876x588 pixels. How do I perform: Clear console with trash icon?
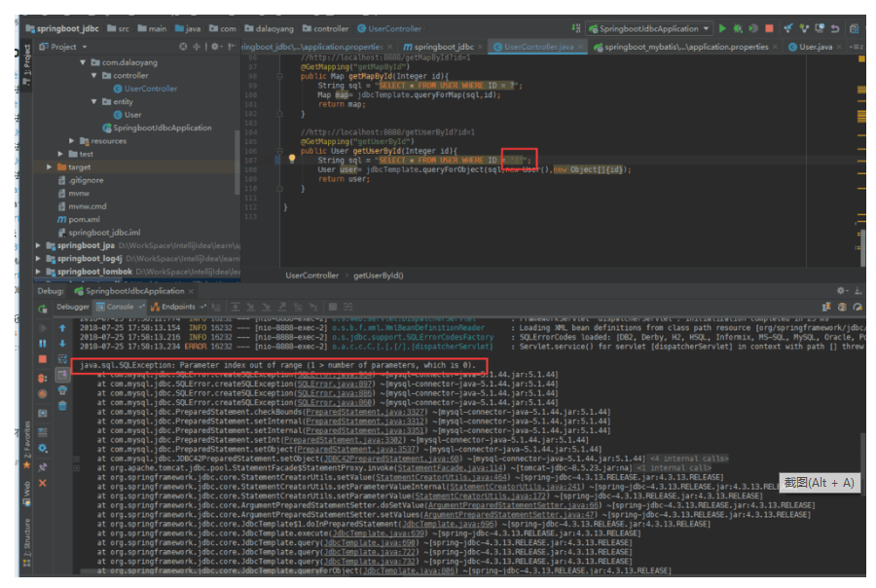[62, 406]
